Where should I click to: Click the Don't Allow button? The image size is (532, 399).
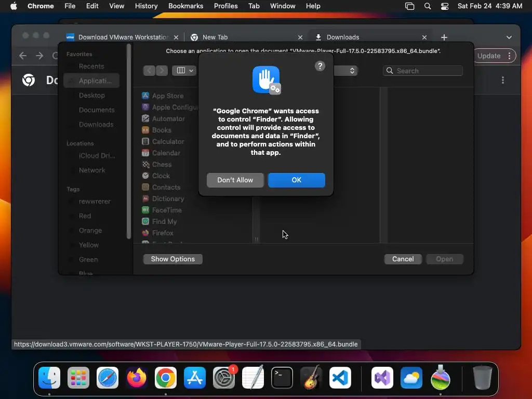click(x=235, y=180)
